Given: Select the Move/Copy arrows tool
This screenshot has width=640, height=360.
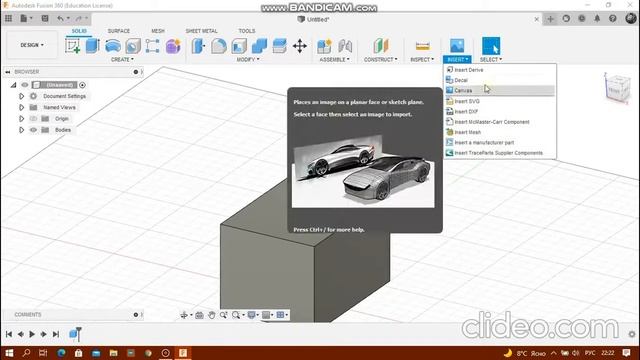Looking at the screenshot, I should click(x=300, y=46).
